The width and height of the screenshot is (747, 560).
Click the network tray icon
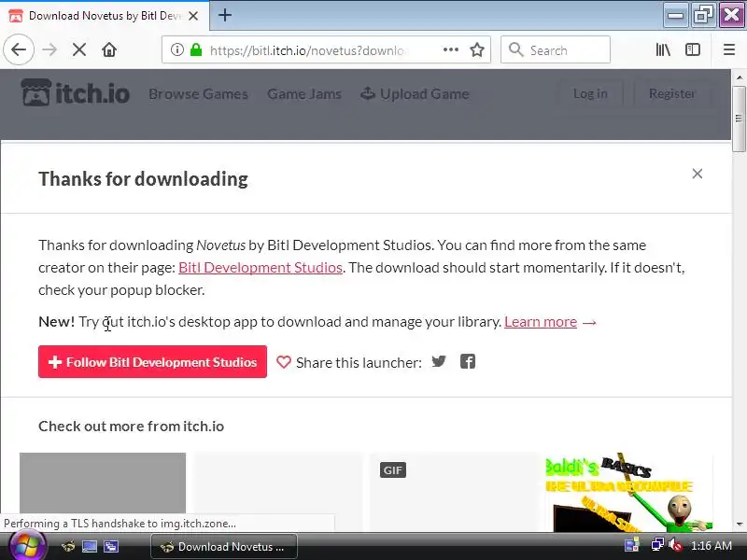tap(658, 544)
